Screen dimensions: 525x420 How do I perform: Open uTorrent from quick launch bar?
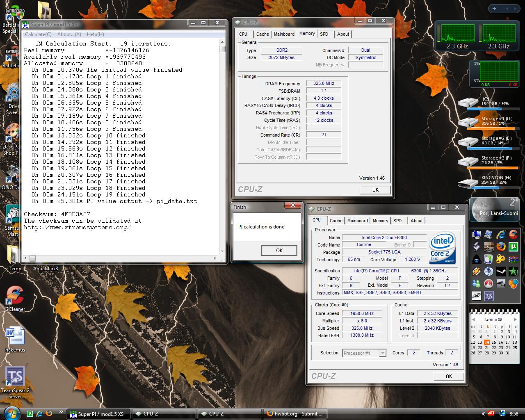click(30, 413)
